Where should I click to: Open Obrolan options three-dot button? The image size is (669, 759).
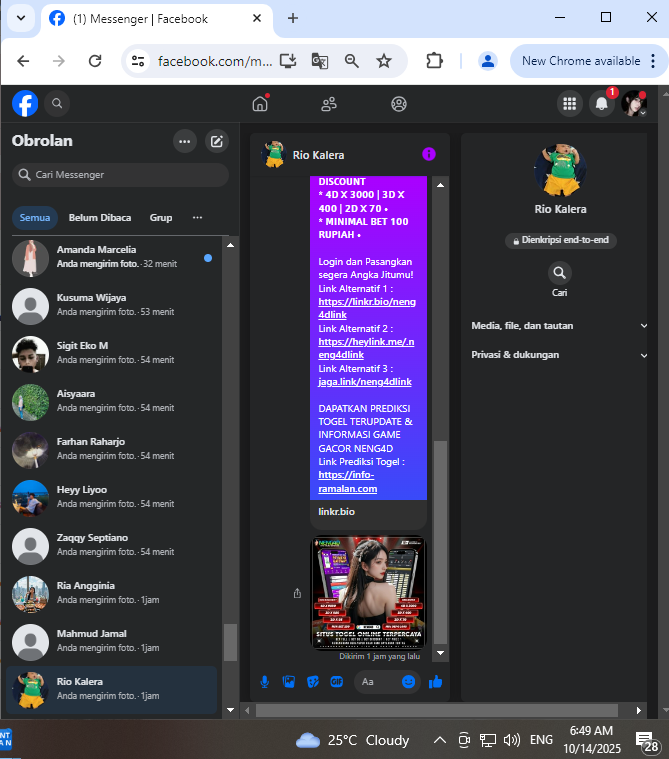coord(184,141)
